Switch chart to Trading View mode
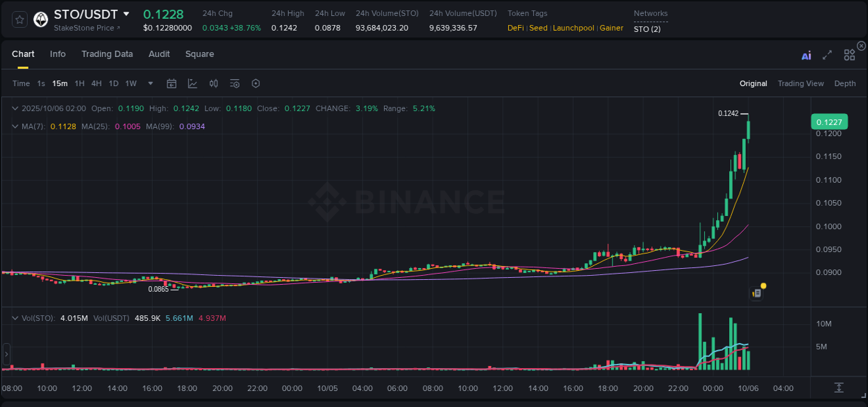 tap(801, 83)
